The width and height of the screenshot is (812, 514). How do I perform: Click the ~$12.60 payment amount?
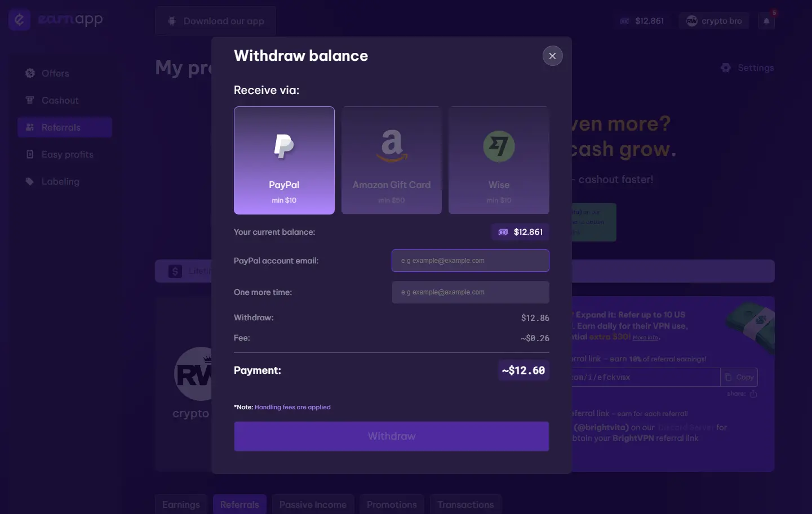pos(523,370)
